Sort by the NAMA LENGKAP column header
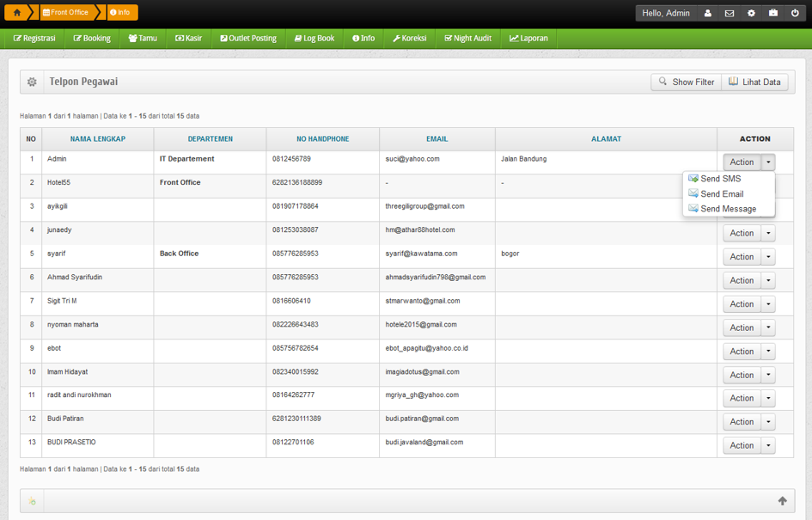 (x=98, y=139)
